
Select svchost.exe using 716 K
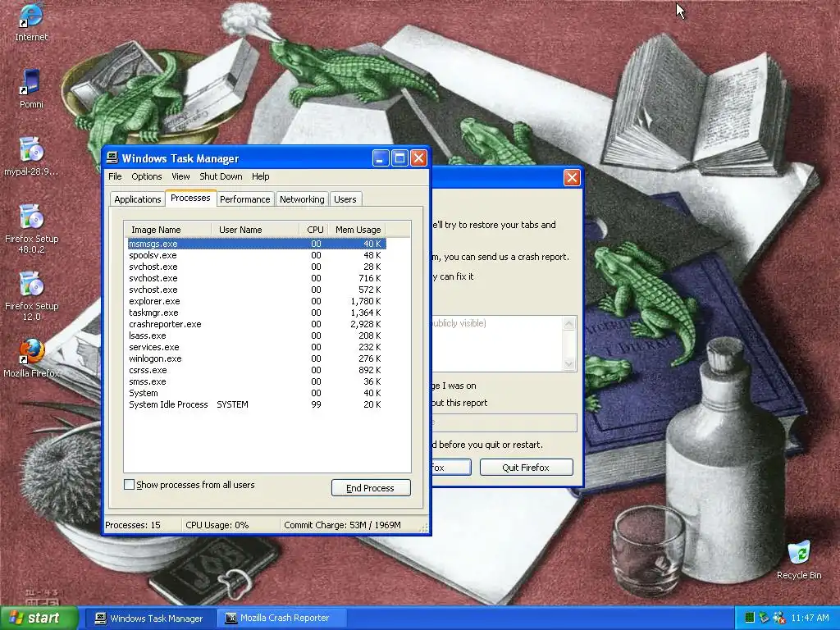(x=256, y=278)
